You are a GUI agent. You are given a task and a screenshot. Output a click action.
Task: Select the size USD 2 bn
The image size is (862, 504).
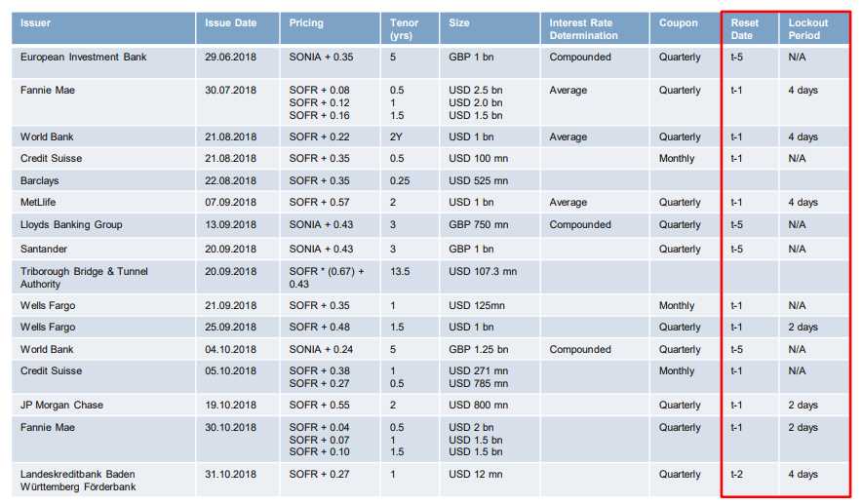pos(471,428)
